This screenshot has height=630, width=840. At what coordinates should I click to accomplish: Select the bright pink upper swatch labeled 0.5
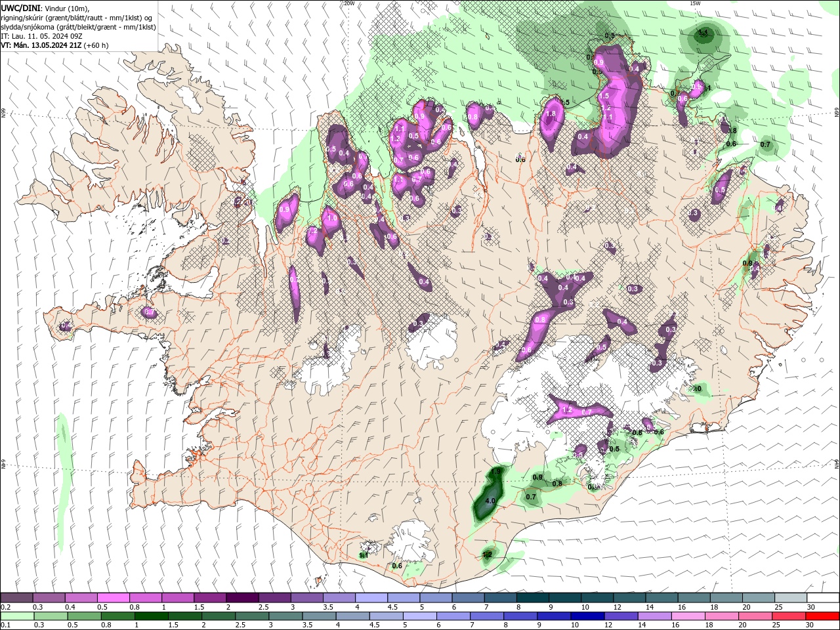pyautogui.click(x=113, y=598)
